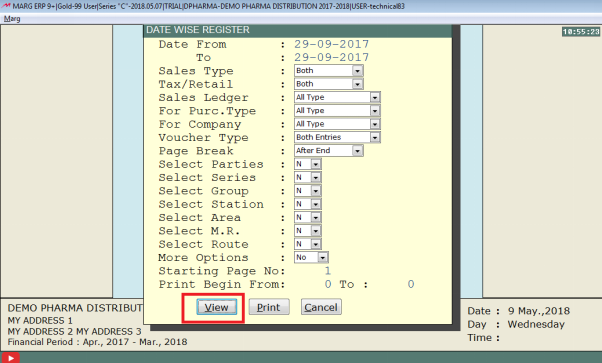The width and height of the screenshot is (602, 363).
Task: Click the clock showing 10:55:23
Action: pos(581,32)
